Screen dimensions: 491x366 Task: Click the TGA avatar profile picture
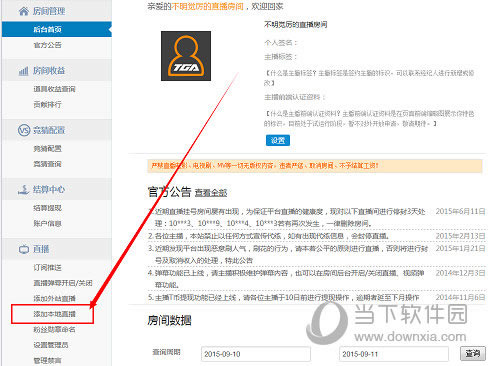186,56
